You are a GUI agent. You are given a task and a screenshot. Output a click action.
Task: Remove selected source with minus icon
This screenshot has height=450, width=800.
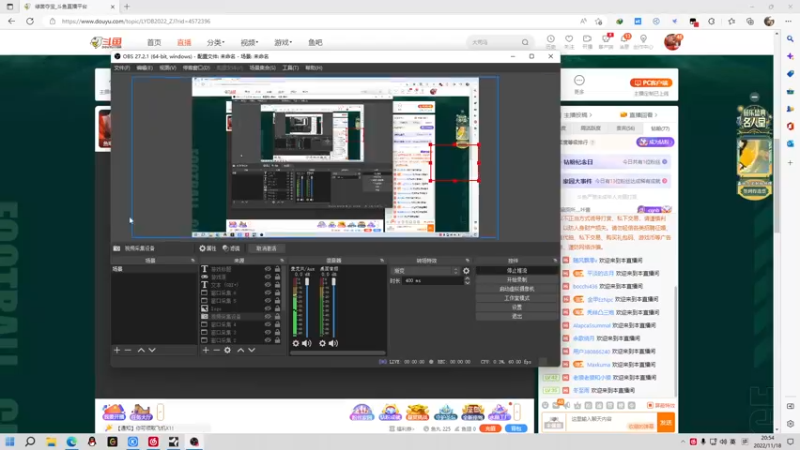pyautogui.click(x=216, y=350)
